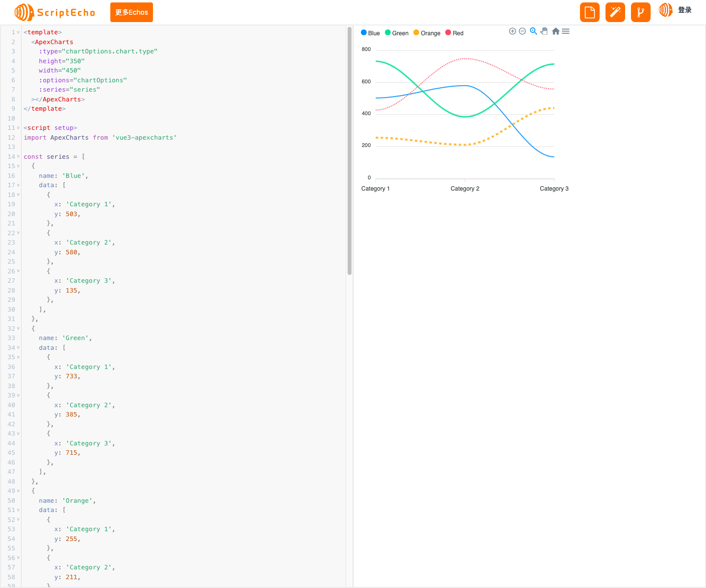The width and height of the screenshot is (706, 588).
Task: Click the value 211 on line 58
Action: (x=72, y=577)
